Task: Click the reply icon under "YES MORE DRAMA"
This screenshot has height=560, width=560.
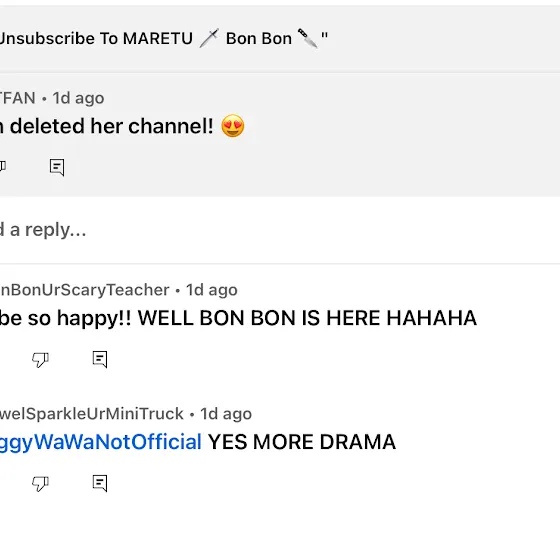Action: (x=100, y=483)
